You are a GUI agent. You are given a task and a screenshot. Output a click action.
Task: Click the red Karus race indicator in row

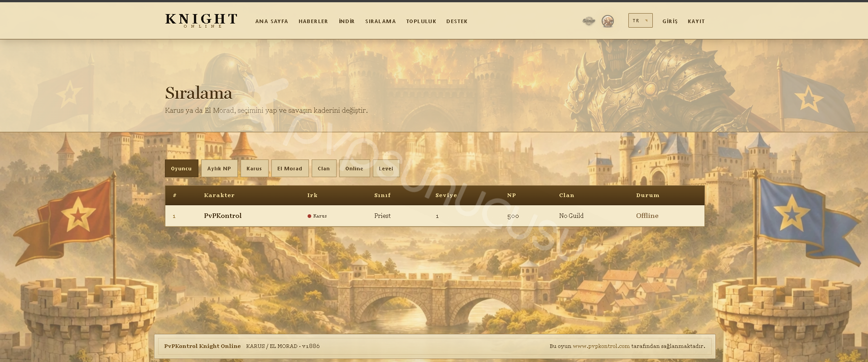point(317,216)
